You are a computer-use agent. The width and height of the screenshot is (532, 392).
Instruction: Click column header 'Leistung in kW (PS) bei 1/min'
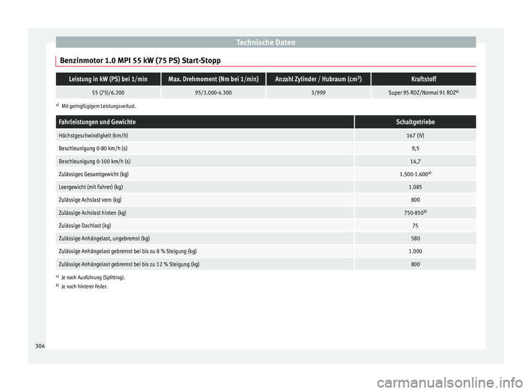click(108, 79)
